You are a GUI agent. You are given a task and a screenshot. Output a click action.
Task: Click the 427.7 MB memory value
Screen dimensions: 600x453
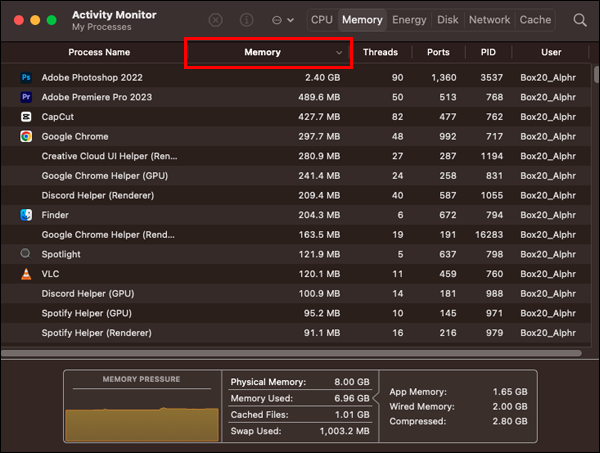point(319,117)
